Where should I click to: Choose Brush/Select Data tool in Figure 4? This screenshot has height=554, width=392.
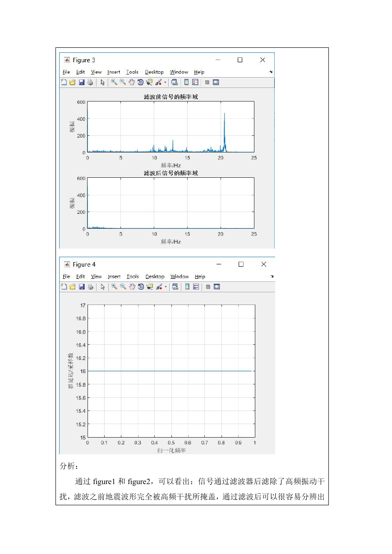click(159, 286)
